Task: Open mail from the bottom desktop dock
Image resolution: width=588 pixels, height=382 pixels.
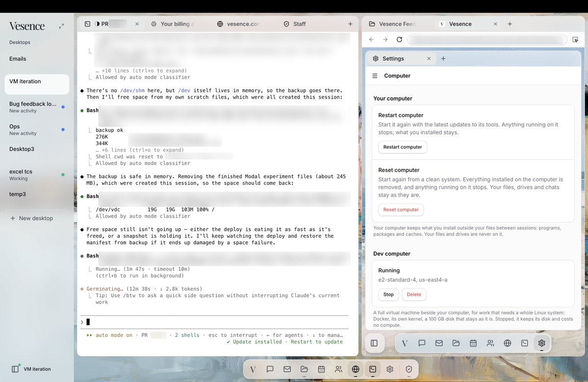Action: 287,369
